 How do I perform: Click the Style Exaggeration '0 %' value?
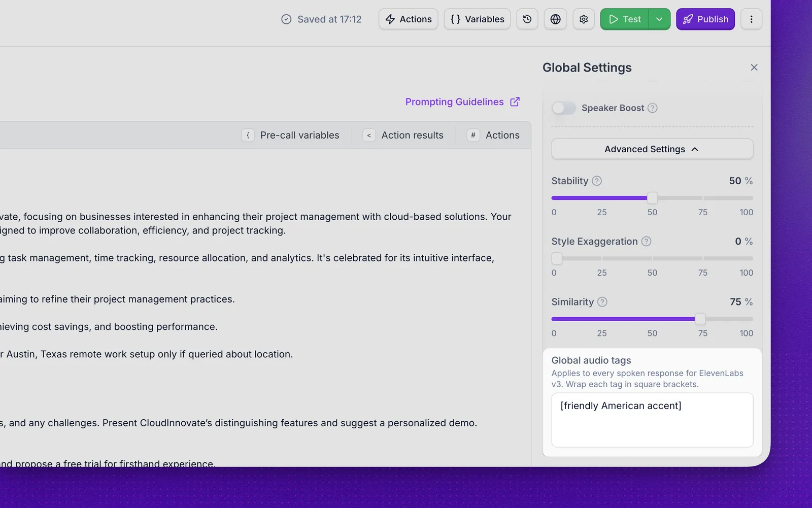(744, 242)
